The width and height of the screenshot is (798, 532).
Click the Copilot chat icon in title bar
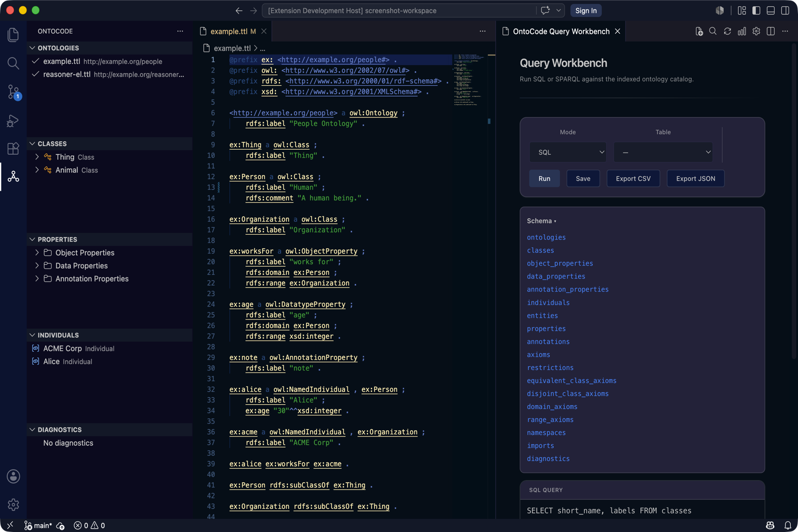pyautogui.click(x=545, y=10)
